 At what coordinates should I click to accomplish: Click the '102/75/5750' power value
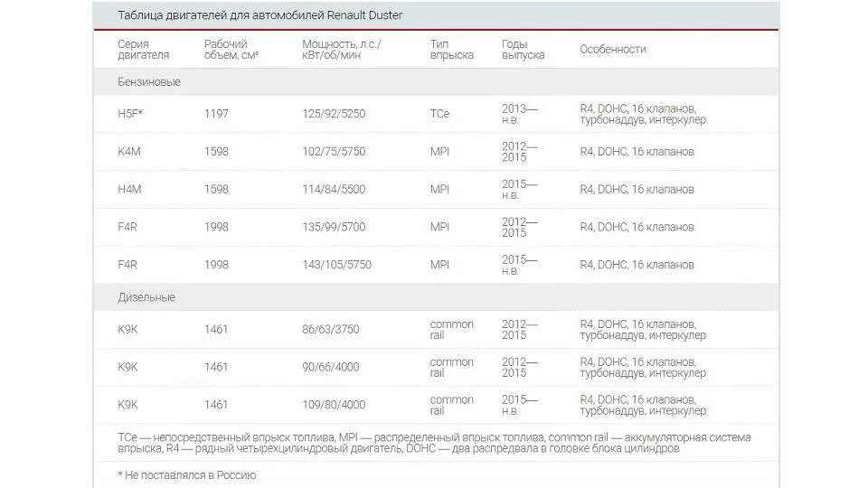334,152
